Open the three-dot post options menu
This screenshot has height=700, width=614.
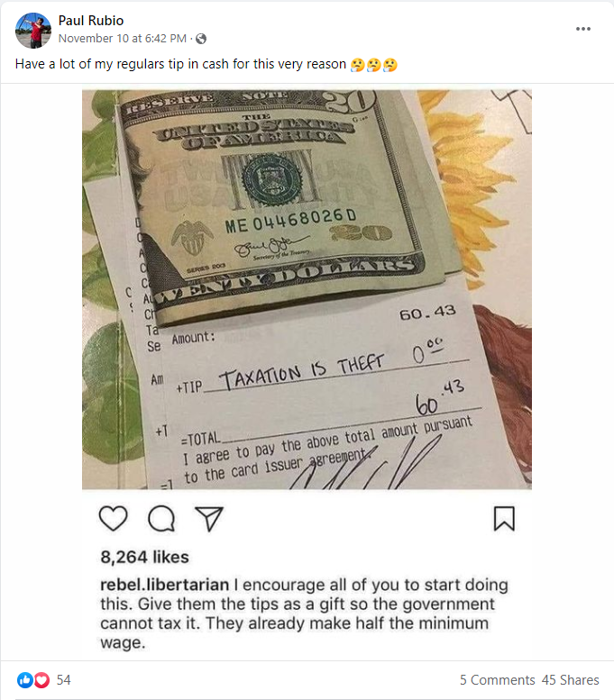(x=582, y=29)
